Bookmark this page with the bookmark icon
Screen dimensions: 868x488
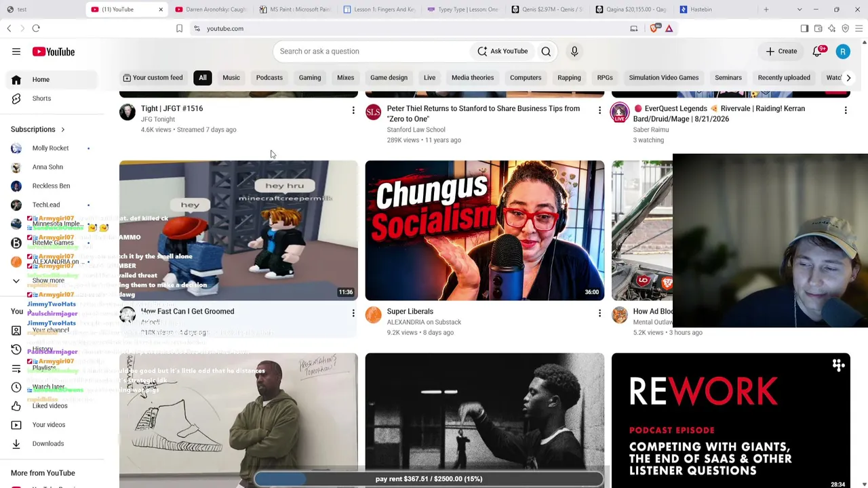pyautogui.click(x=179, y=28)
